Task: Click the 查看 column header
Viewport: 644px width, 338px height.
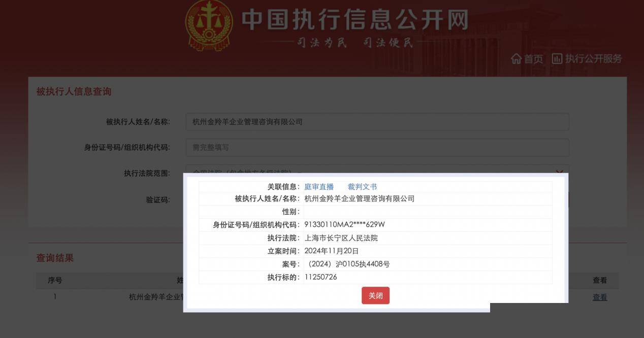Action: coord(600,280)
